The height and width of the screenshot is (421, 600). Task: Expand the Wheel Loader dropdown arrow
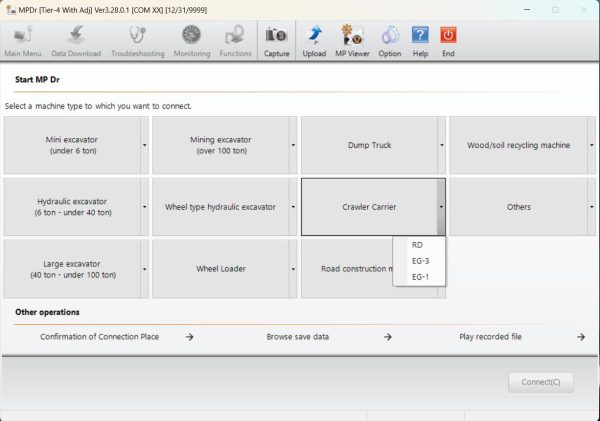[293, 269]
